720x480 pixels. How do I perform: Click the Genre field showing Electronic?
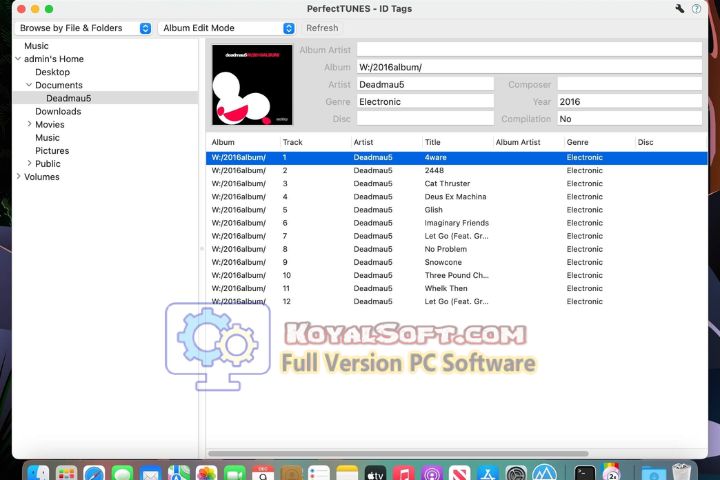[x=425, y=102]
